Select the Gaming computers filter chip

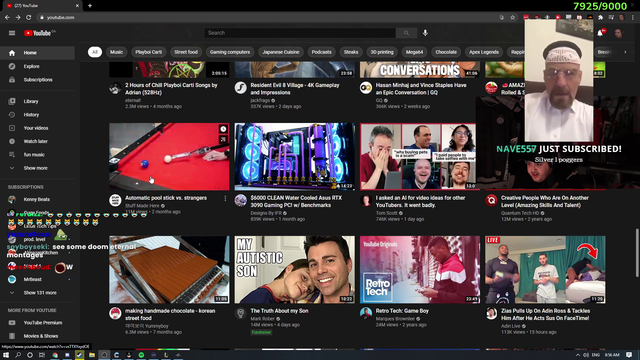click(x=230, y=52)
